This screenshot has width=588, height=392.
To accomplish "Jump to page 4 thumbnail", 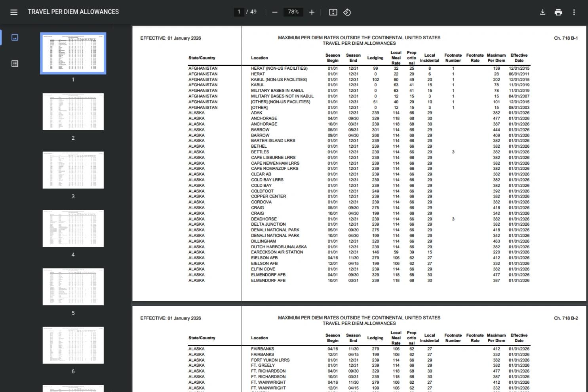I will tap(73, 228).
